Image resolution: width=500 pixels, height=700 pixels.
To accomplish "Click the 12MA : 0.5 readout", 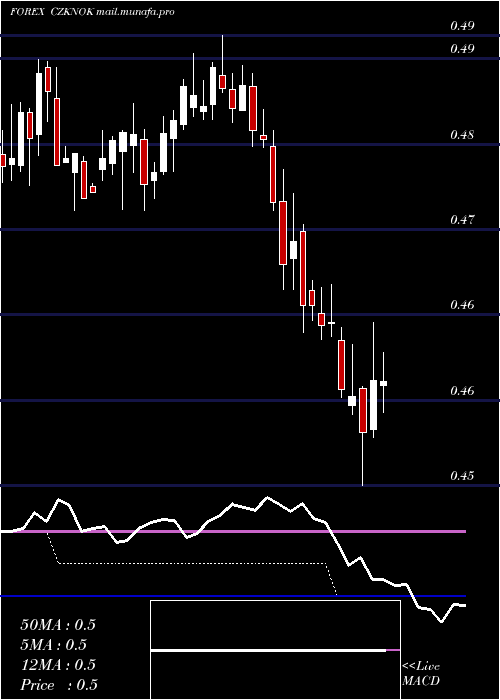I will [x=58, y=665].
